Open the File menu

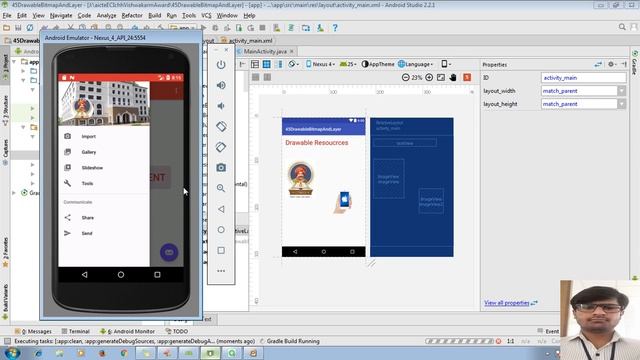7,16
